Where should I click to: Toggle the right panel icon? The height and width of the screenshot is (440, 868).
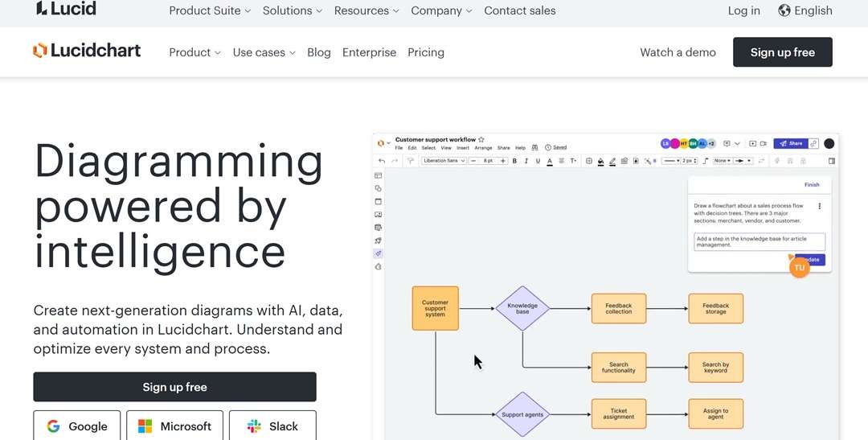[832, 161]
